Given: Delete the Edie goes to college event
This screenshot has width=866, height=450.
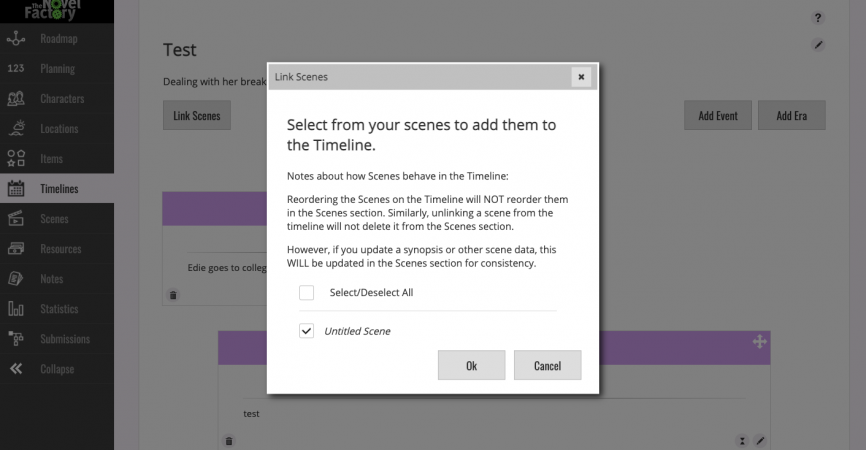Looking at the screenshot, I should coord(173,295).
